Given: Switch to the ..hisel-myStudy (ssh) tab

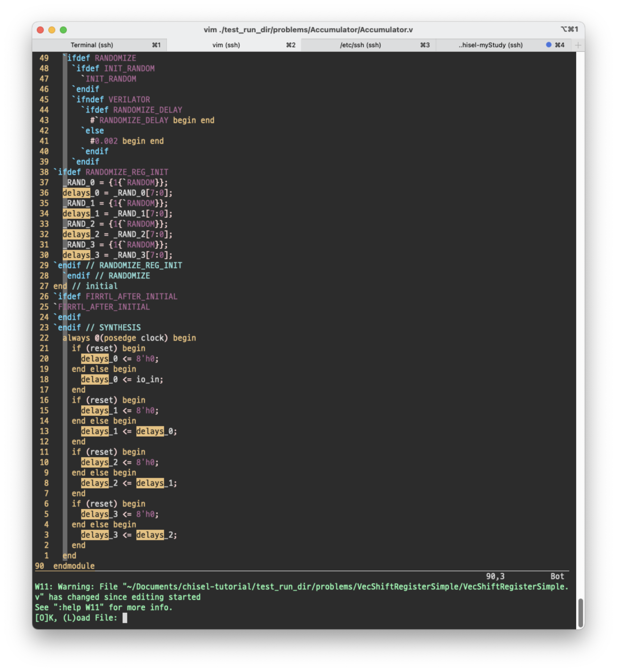Looking at the screenshot, I should pyautogui.click(x=504, y=45).
